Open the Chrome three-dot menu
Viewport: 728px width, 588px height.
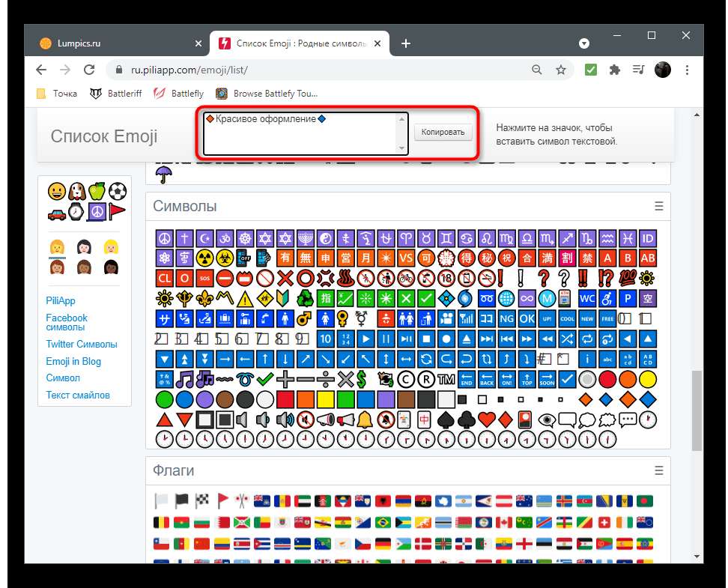coord(686,70)
